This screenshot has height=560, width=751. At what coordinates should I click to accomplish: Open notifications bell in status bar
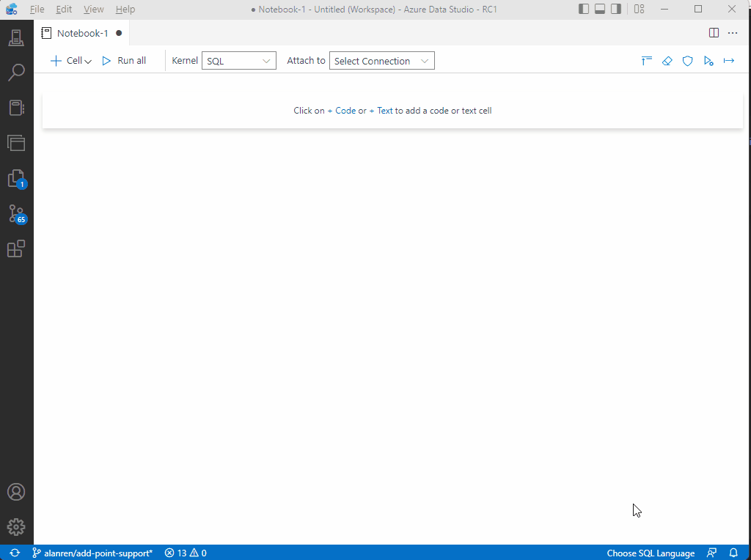tap(733, 553)
